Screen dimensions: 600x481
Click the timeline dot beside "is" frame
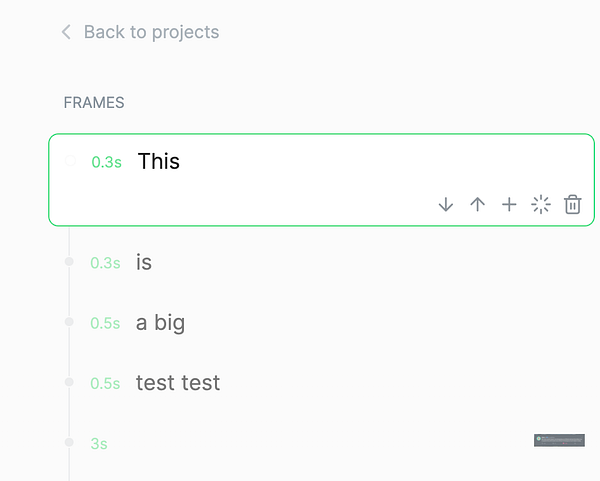[69, 262]
